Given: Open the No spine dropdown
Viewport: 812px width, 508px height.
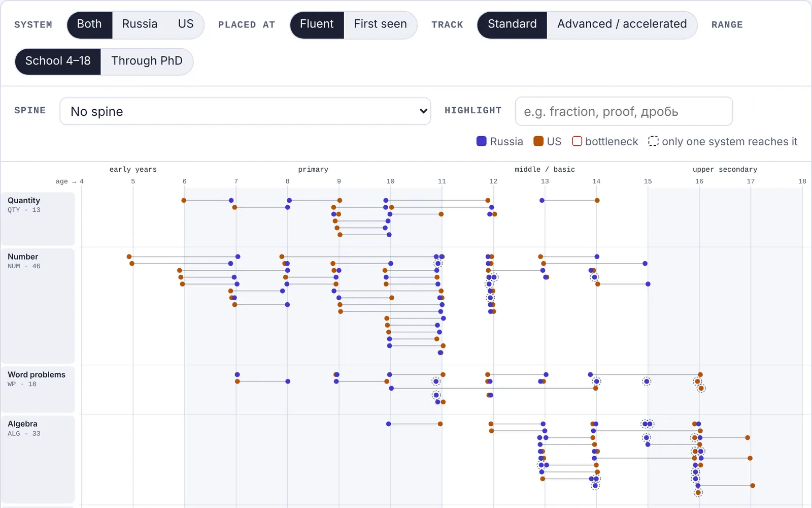Looking at the screenshot, I should 245,111.
